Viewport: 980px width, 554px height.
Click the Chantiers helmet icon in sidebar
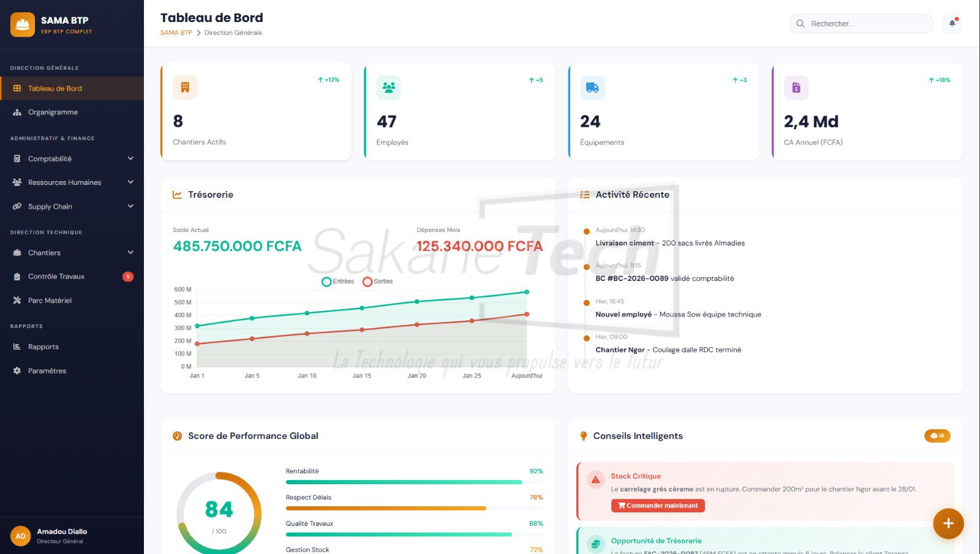pyautogui.click(x=17, y=253)
